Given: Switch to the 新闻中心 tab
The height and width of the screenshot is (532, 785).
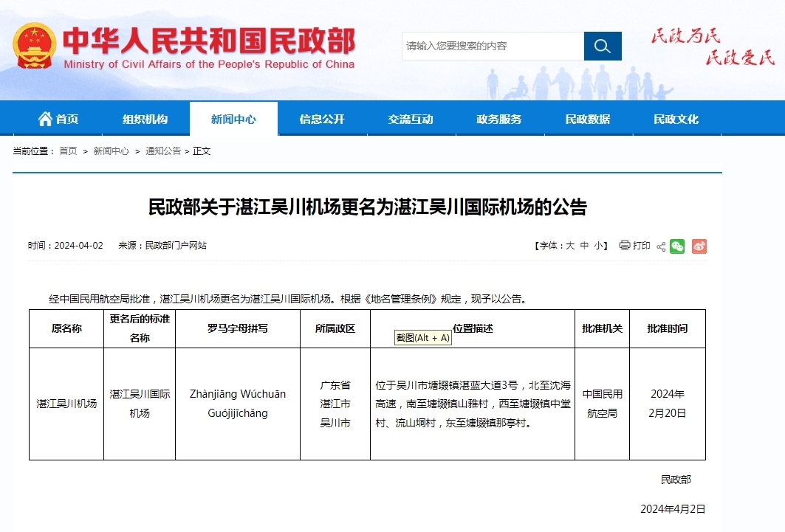Looking at the screenshot, I should point(233,118).
